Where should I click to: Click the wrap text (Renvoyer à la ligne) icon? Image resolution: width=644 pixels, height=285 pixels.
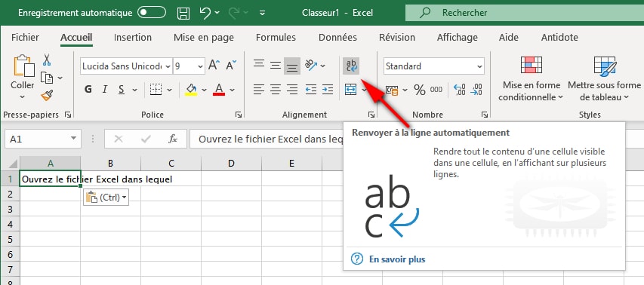point(351,66)
